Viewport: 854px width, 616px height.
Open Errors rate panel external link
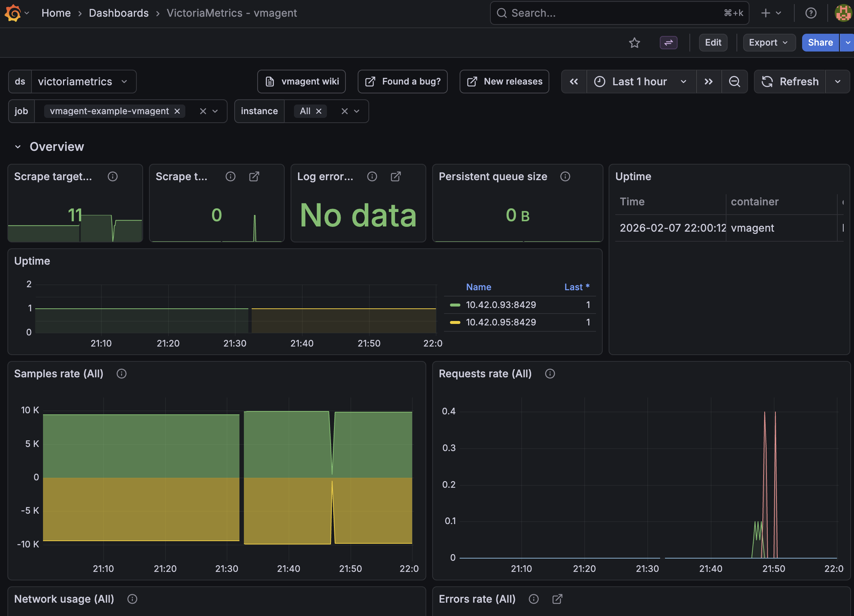(x=557, y=599)
